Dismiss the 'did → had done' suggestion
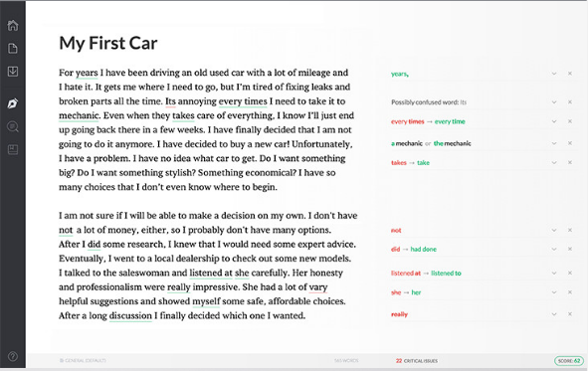 click(570, 249)
